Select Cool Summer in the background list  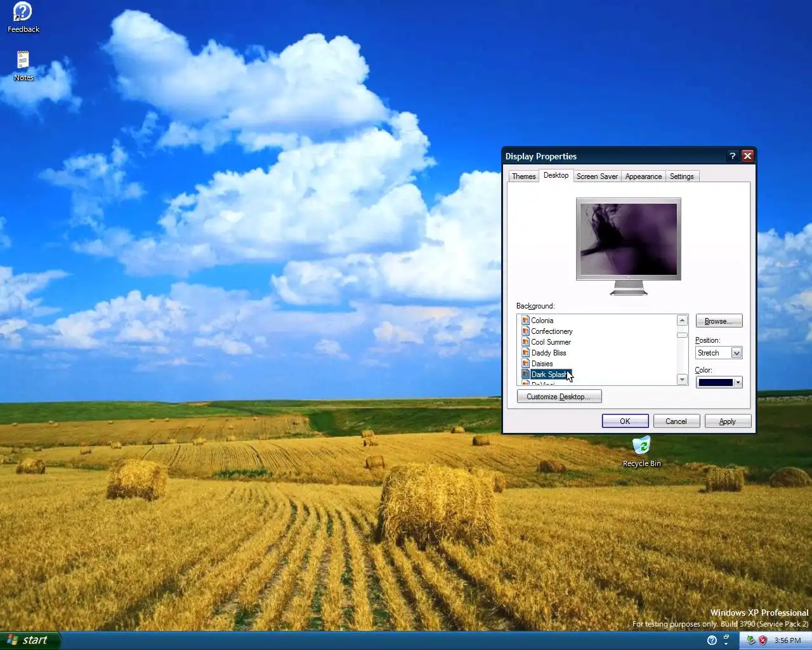[551, 342]
